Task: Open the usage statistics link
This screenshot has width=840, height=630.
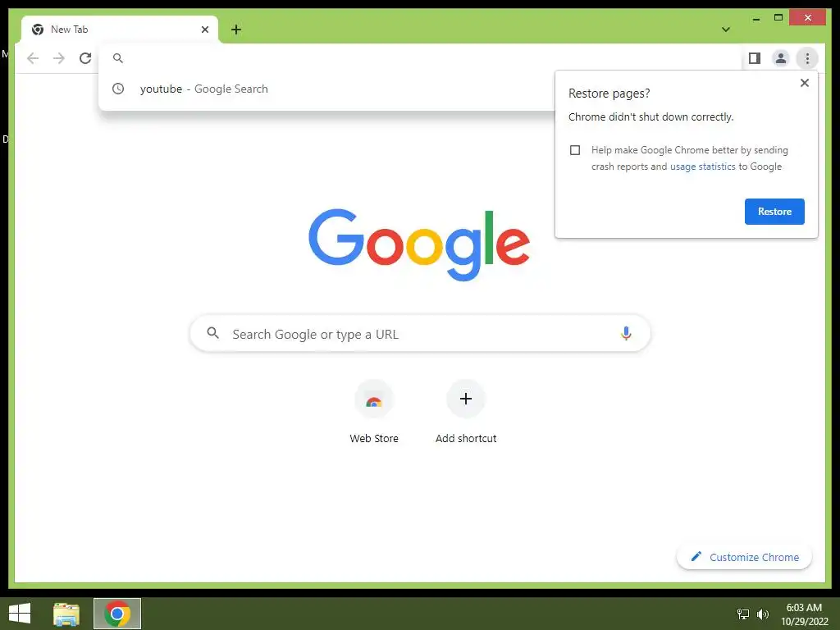Action: point(702,167)
